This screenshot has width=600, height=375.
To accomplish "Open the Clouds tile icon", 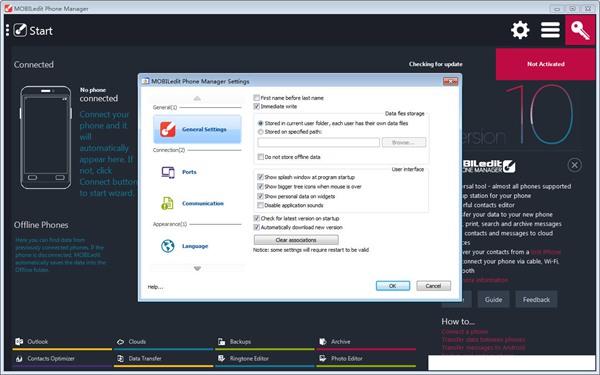I will 120,341.
